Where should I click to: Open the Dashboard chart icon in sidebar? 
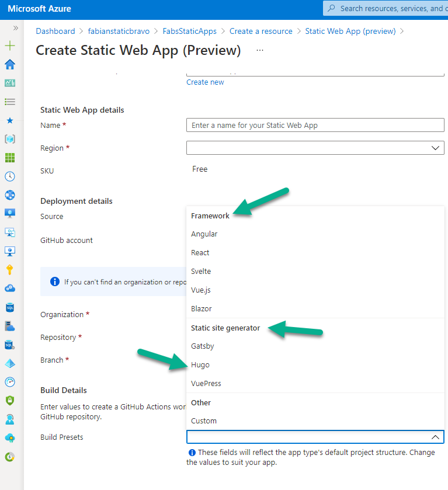point(10,83)
